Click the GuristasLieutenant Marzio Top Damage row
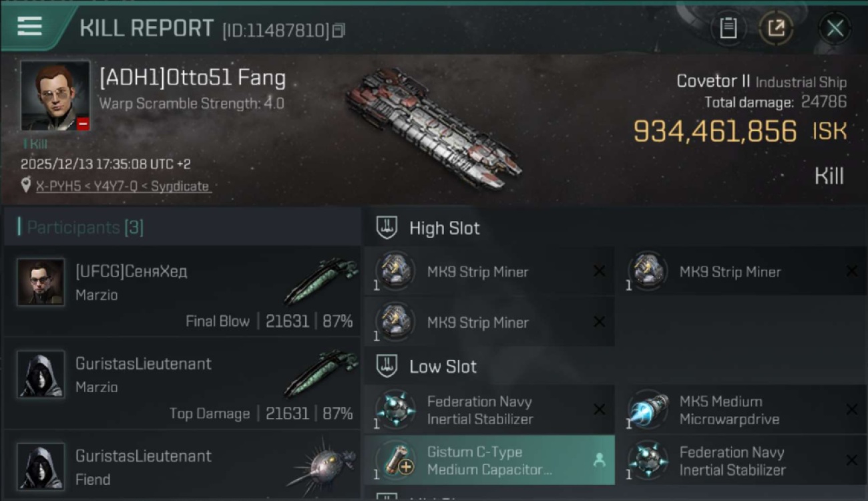The image size is (868, 501). coord(182,383)
